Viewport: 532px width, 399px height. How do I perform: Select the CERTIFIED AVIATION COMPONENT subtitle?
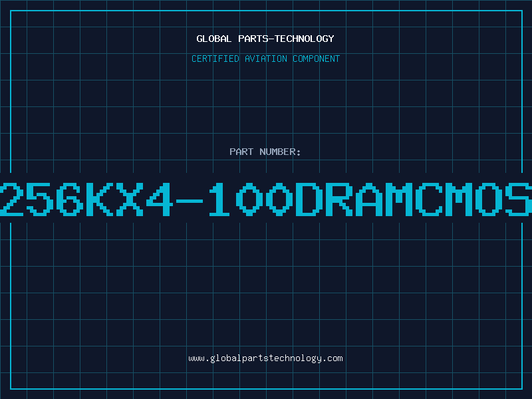[x=265, y=59]
